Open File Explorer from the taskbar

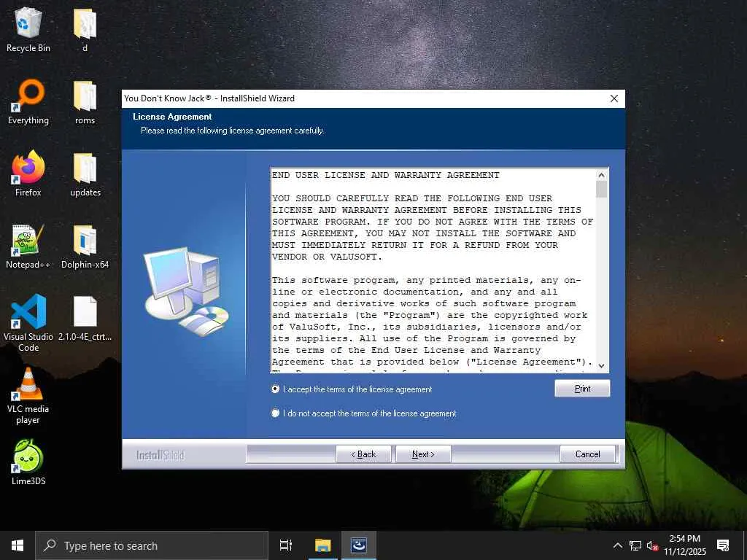[322, 545]
